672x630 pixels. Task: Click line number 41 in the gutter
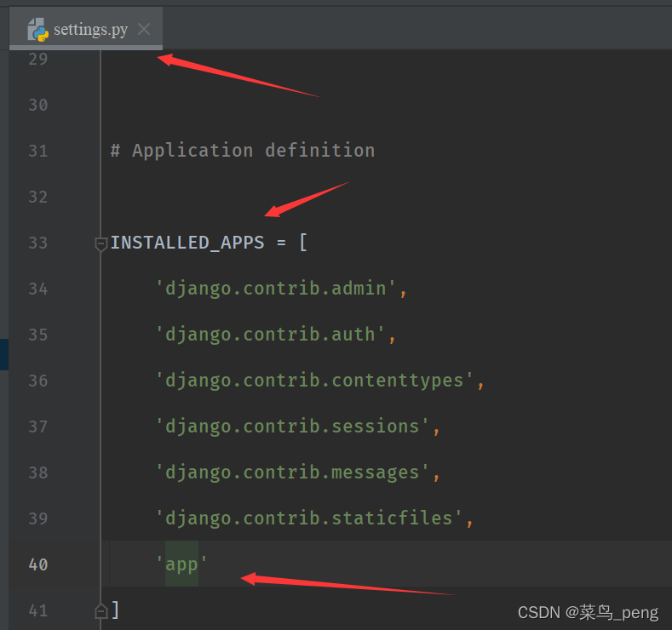click(38, 610)
